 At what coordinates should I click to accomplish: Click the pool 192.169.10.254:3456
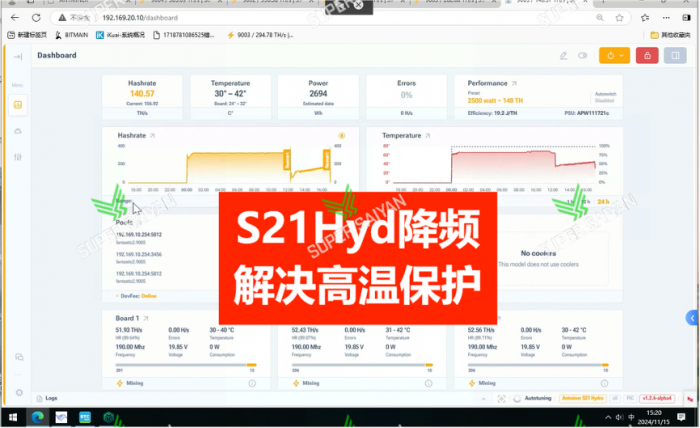tap(139, 254)
